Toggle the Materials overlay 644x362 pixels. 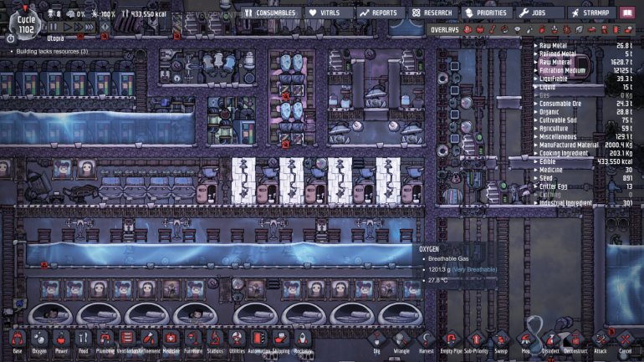click(x=505, y=29)
